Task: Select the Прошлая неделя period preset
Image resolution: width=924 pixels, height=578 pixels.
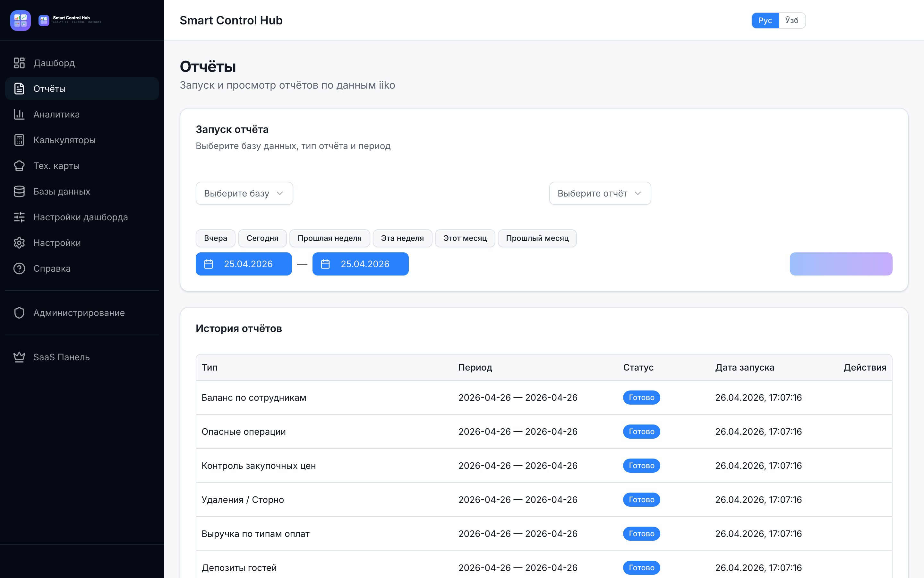Action: click(329, 238)
